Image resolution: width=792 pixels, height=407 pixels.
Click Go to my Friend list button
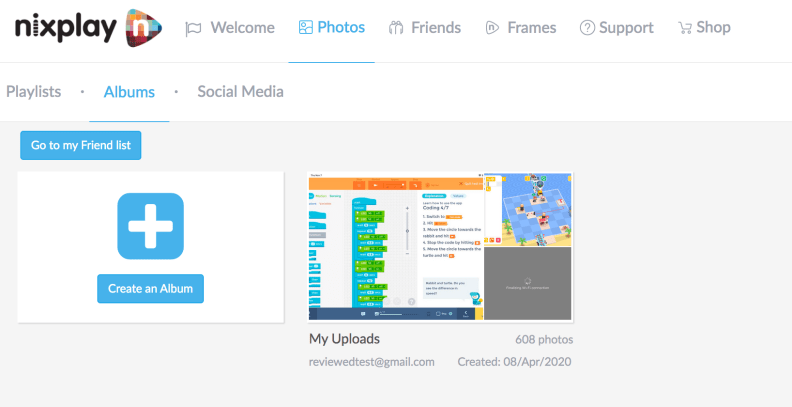tap(81, 145)
